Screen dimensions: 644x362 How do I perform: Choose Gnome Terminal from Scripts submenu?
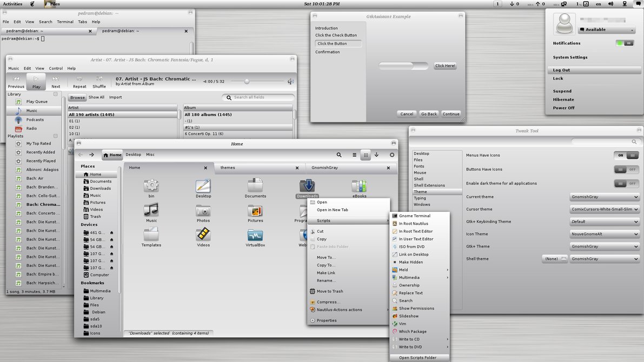pyautogui.click(x=414, y=216)
